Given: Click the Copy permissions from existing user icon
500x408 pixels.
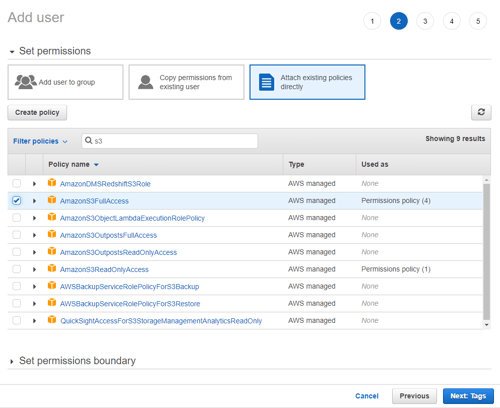Looking at the screenshot, I should pyautogui.click(x=146, y=82).
